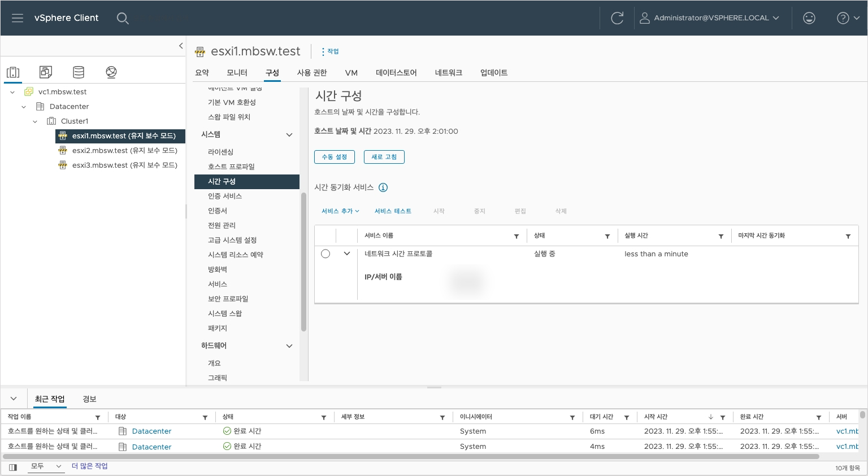Filter the 이니시에이터 column
868x476 pixels.
[x=572, y=418]
